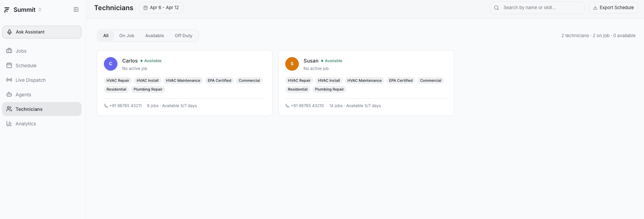The width and height of the screenshot is (644, 219).
Task: Click phone number +91 98765 43210
Action: pos(307,106)
